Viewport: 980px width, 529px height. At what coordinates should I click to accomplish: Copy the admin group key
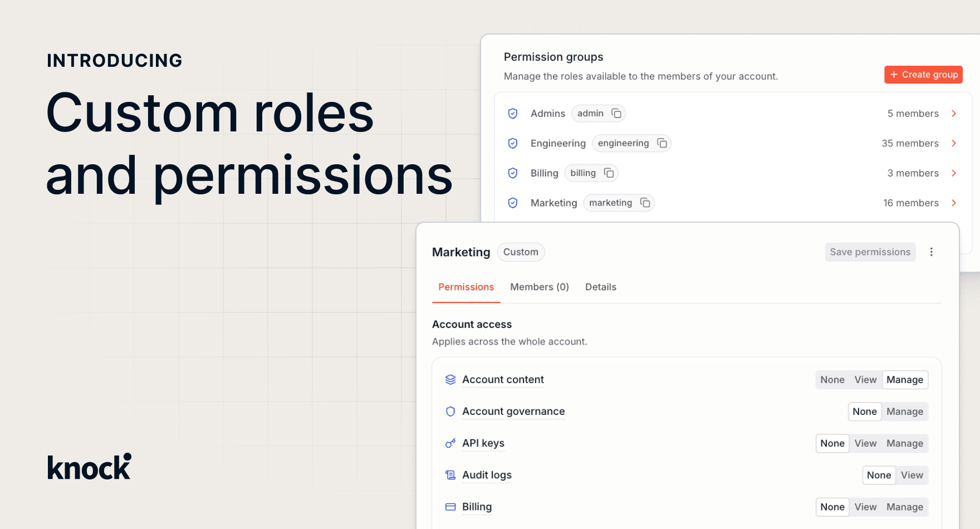tap(616, 114)
